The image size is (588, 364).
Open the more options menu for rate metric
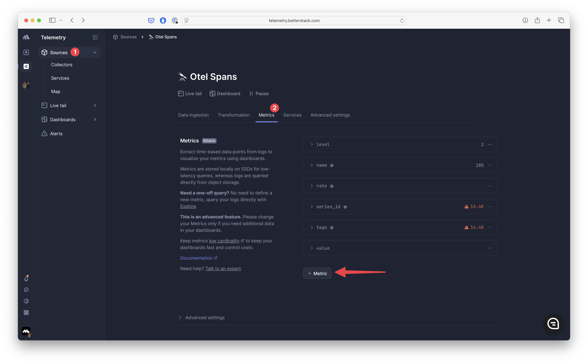coord(490,186)
